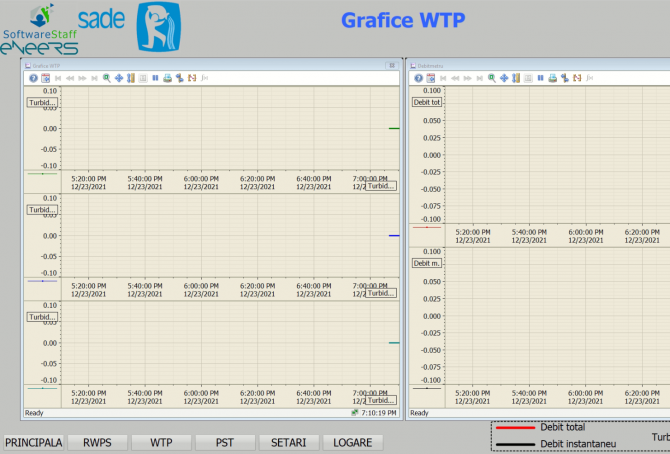Pause the trend in Debitmetru toolbar
This screenshot has height=454, width=670.
click(x=540, y=78)
